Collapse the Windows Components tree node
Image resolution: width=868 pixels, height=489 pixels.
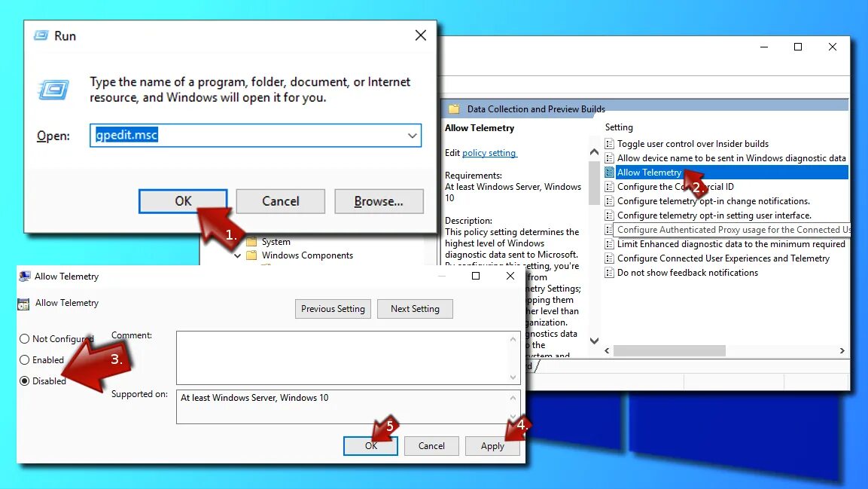237,256
